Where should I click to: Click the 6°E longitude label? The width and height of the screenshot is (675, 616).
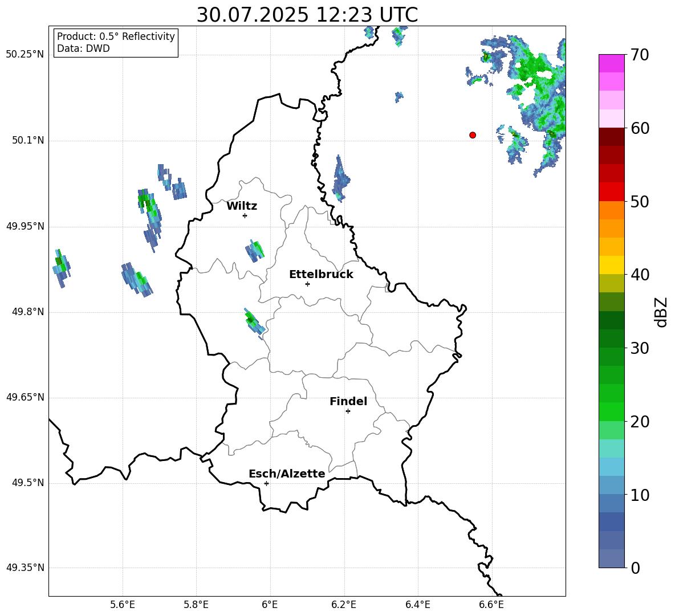click(270, 605)
